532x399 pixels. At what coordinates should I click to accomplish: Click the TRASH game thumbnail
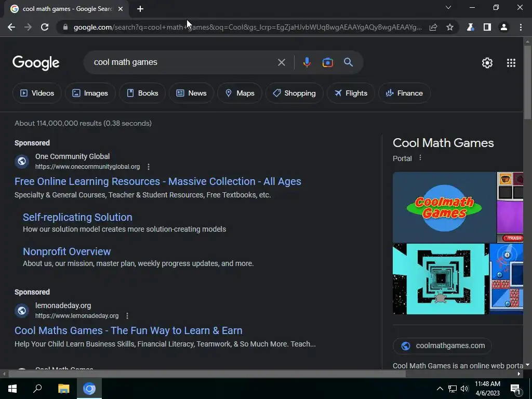(x=510, y=207)
